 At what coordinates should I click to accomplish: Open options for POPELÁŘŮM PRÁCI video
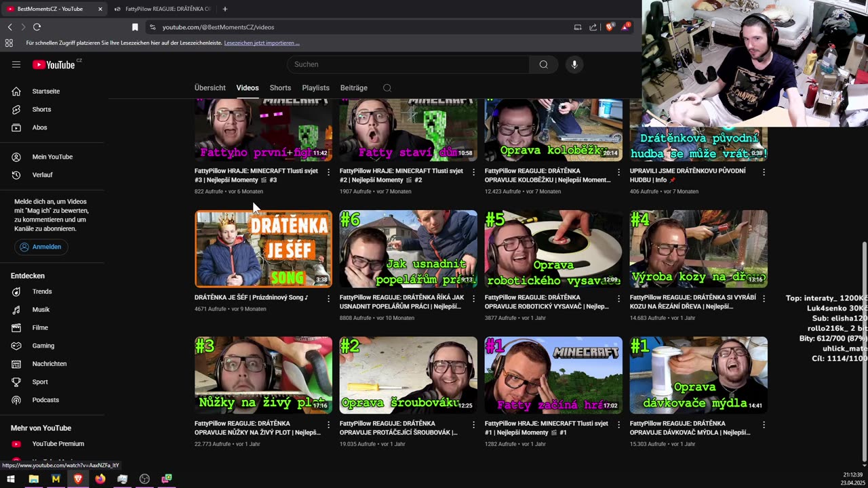474,299
